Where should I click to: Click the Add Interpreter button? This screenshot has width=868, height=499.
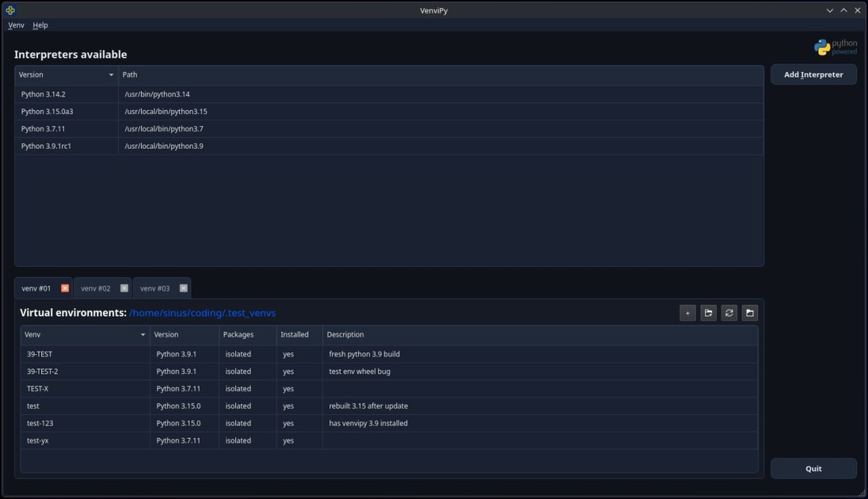click(x=814, y=74)
